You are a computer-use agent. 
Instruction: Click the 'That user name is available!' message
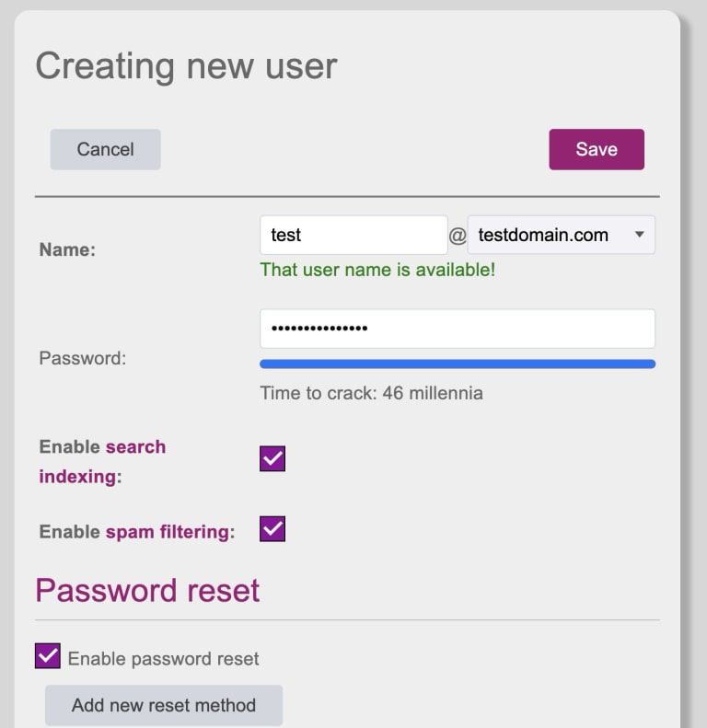point(377,270)
